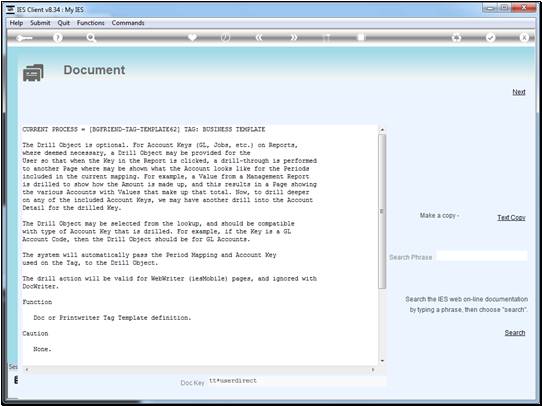Open the Functions menu

pyautogui.click(x=91, y=23)
